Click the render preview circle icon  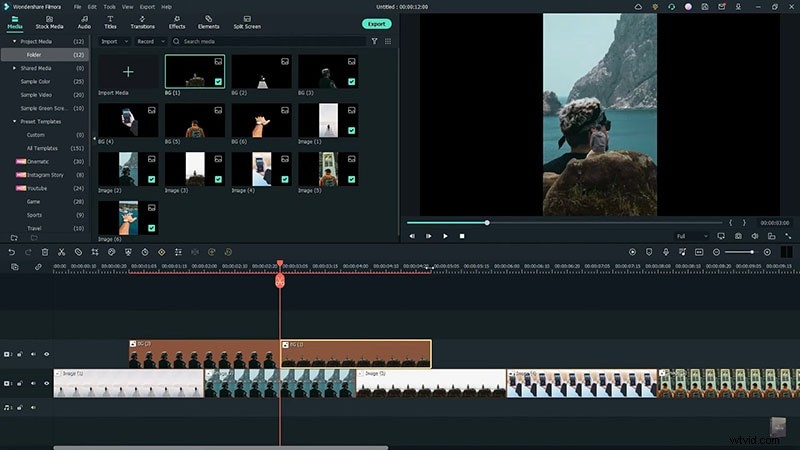(x=632, y=252)
